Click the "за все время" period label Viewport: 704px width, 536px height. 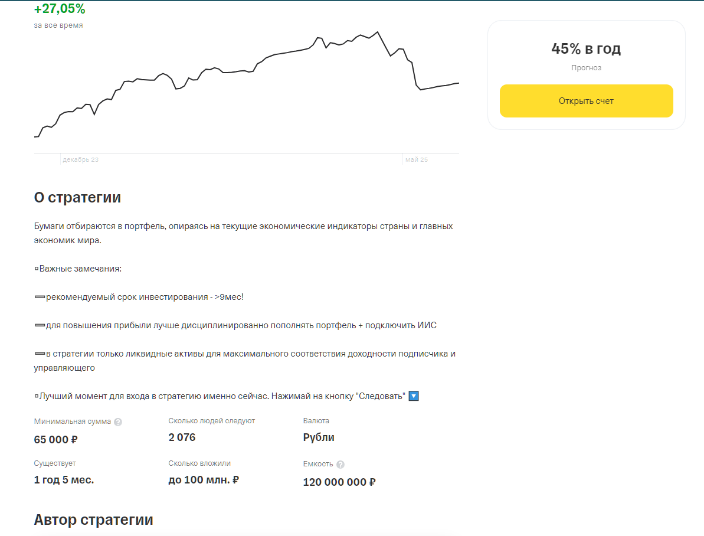pyautogui.click(x=58, y=25)
